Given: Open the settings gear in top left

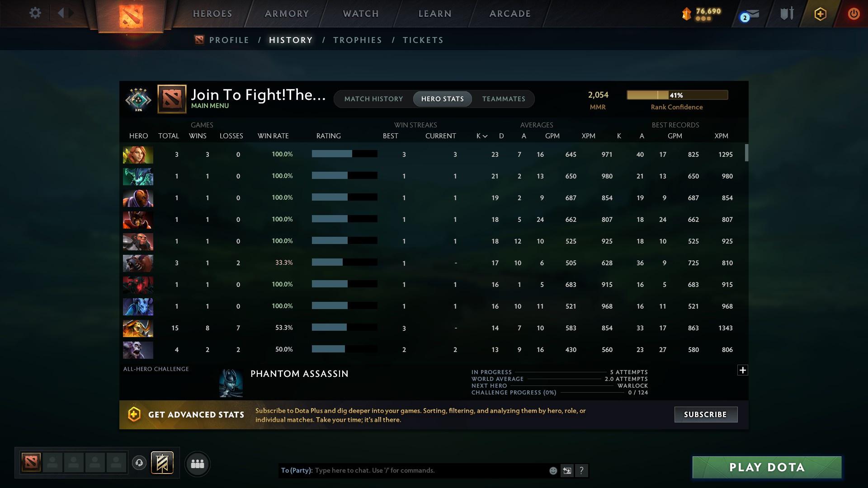Looking at the screenshot, I should click(35, 13).
